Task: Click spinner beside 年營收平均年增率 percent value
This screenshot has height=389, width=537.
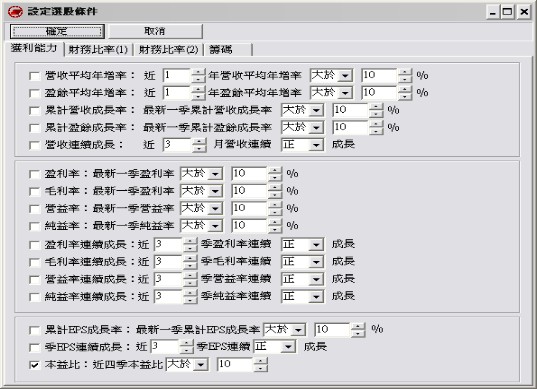Action: (x=405, y=75)
